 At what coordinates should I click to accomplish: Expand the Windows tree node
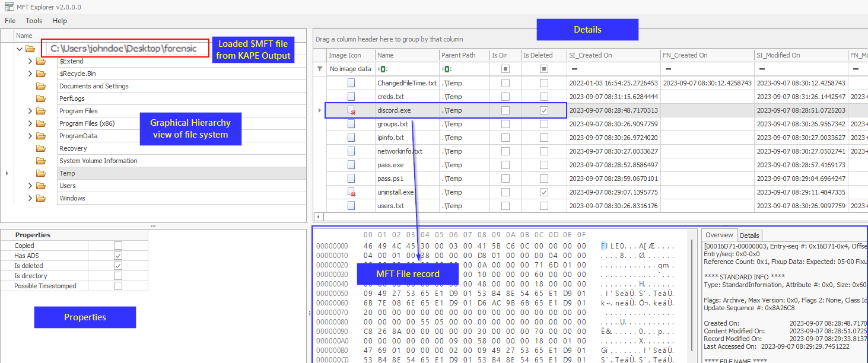(30, 198)
